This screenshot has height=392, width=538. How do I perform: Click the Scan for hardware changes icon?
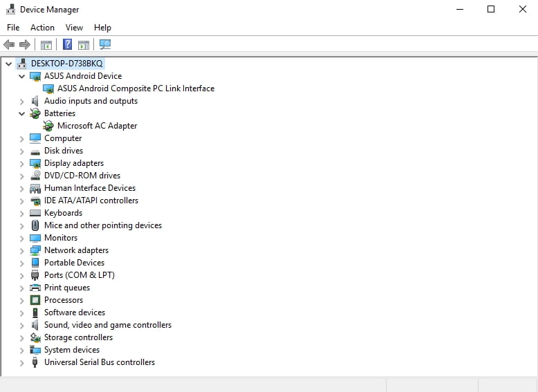[x=105, y=45]
